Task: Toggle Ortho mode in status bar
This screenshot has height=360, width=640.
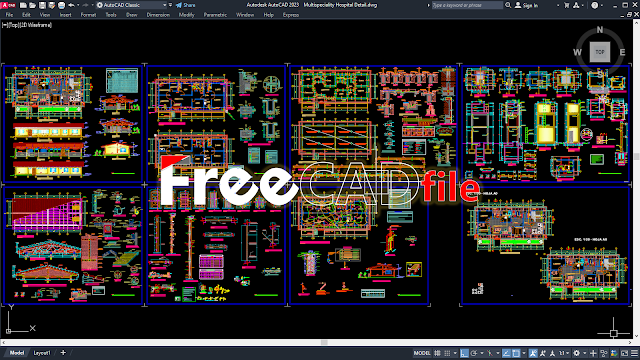Action: coord(464,353)
